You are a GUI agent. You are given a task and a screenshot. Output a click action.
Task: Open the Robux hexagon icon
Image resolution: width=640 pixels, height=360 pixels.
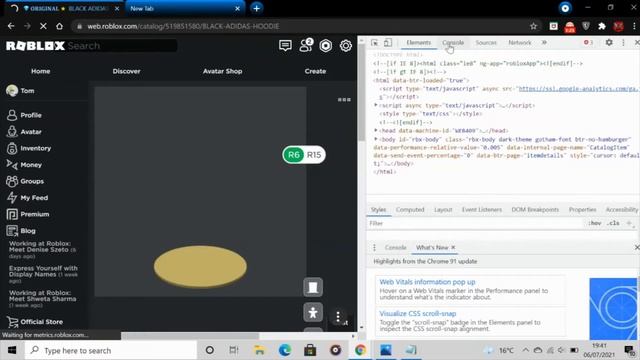point(326,46)
